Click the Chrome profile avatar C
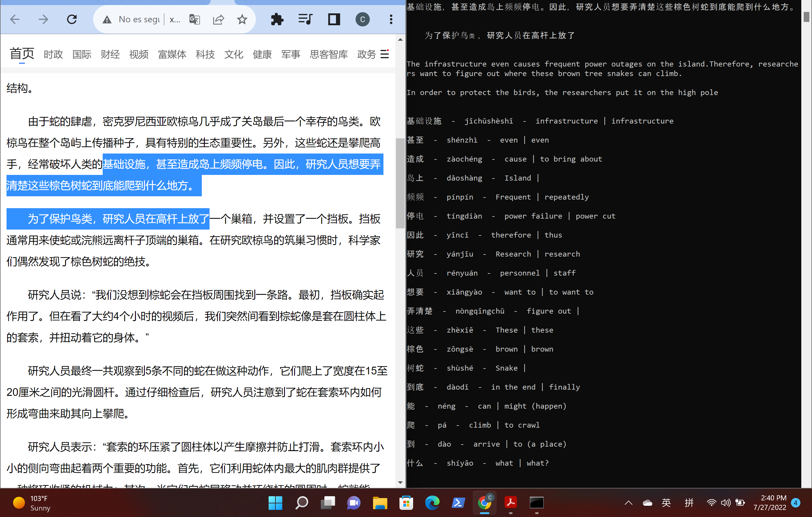The image size is (812, 517). (362, 19)
